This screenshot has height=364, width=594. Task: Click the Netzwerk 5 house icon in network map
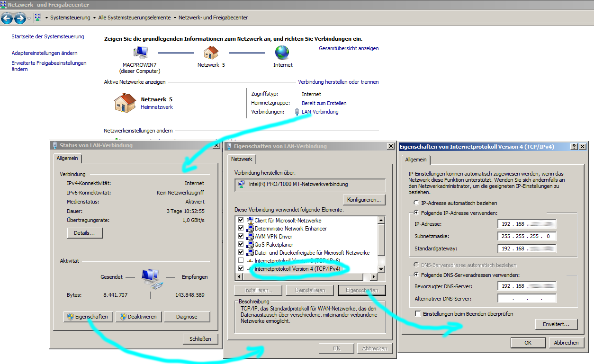[211, 53]
